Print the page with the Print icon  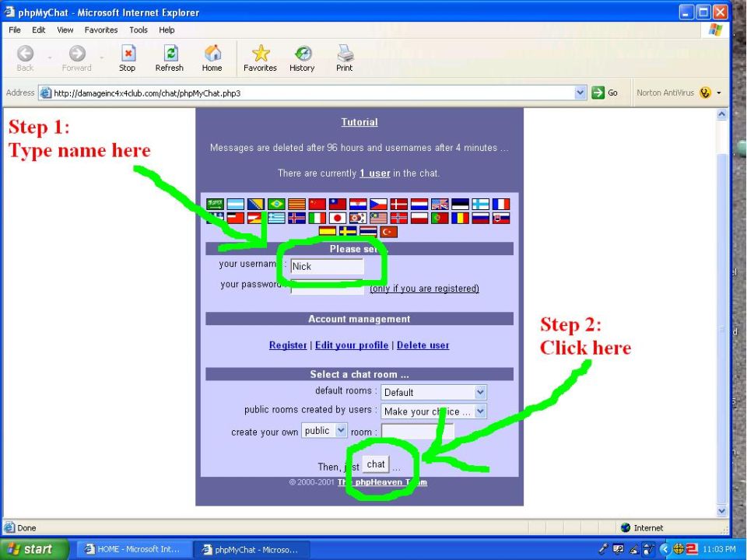[345, 58]
